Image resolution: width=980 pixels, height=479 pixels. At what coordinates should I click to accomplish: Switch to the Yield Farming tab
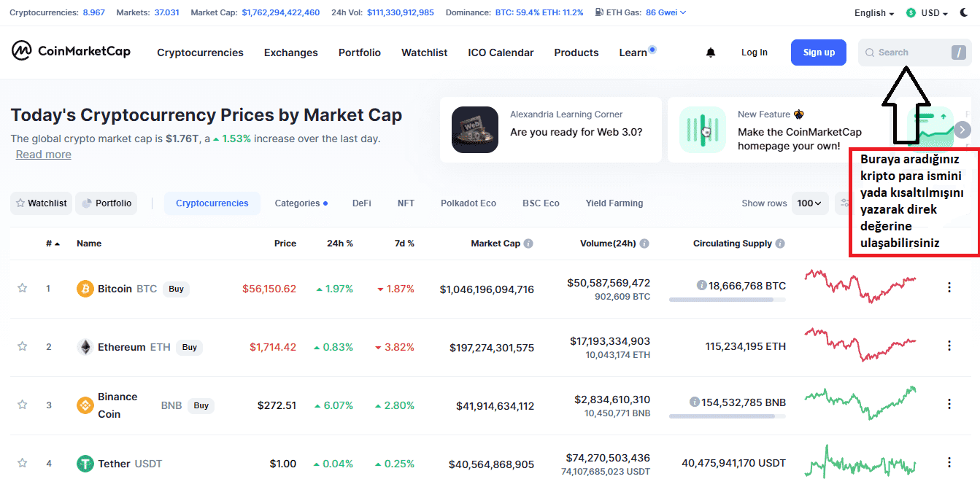[614, 203]
